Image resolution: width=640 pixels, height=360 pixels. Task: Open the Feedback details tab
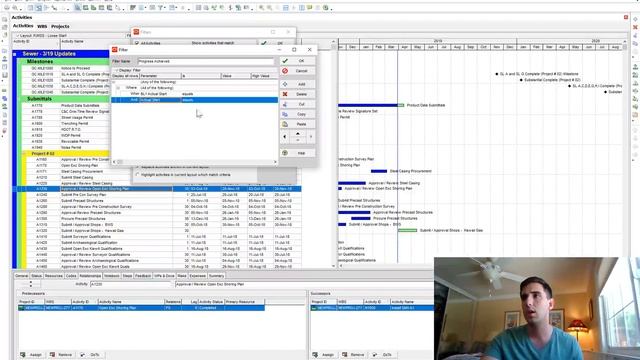pyautogui.click(x=143, y=276)
